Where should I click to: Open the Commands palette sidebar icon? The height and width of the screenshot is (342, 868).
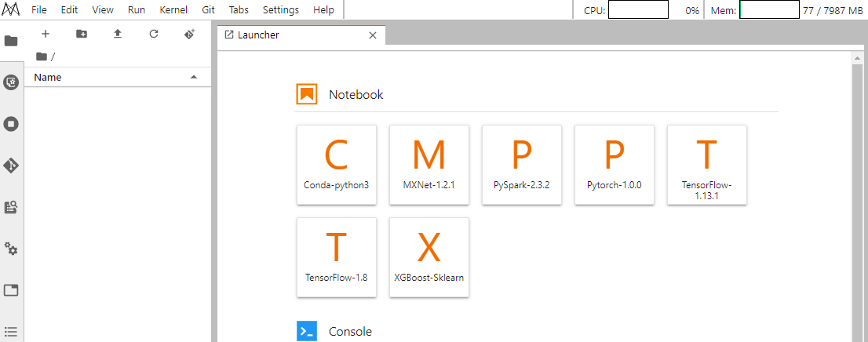pos(11,208)
